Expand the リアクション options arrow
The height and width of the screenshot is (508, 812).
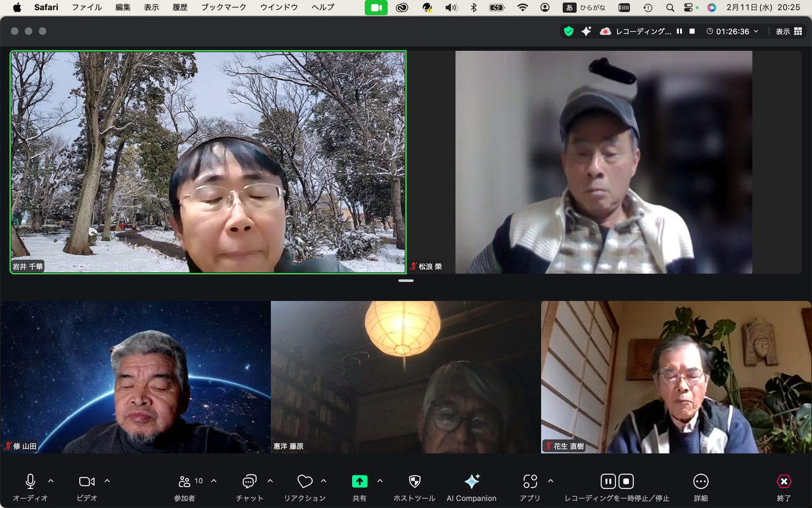coord(324,481)
